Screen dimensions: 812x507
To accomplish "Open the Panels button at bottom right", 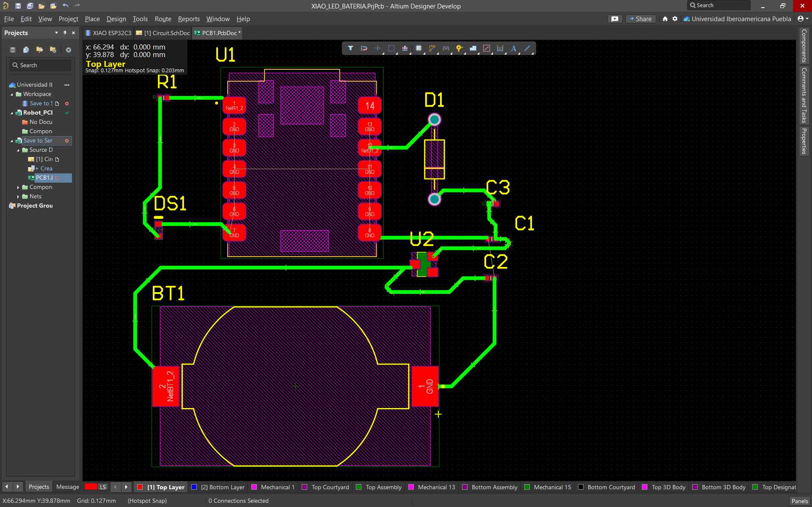I will click(800, 501).
